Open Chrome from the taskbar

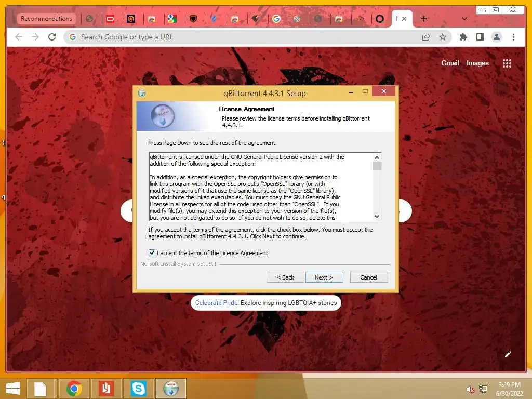point(74,389)
